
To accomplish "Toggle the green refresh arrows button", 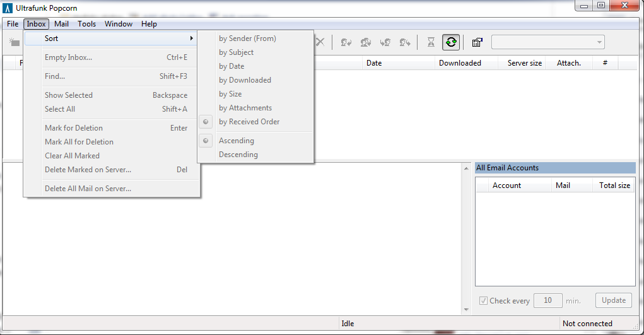I will coord(451,42).
